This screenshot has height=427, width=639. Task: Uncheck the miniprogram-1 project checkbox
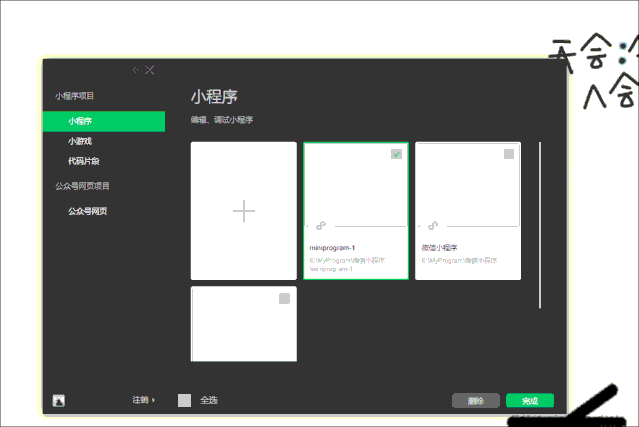click(397, 154)
